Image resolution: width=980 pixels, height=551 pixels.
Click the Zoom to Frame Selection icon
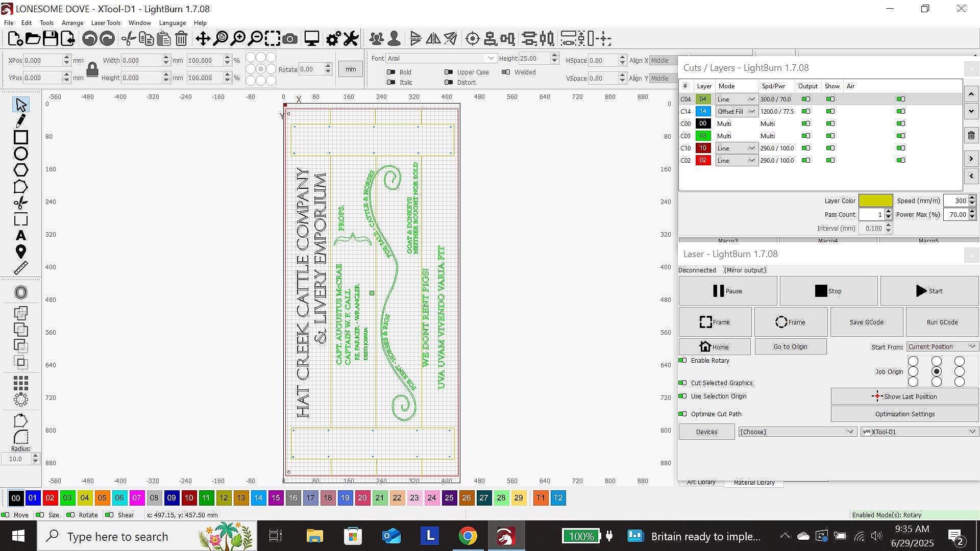[272, 39]
